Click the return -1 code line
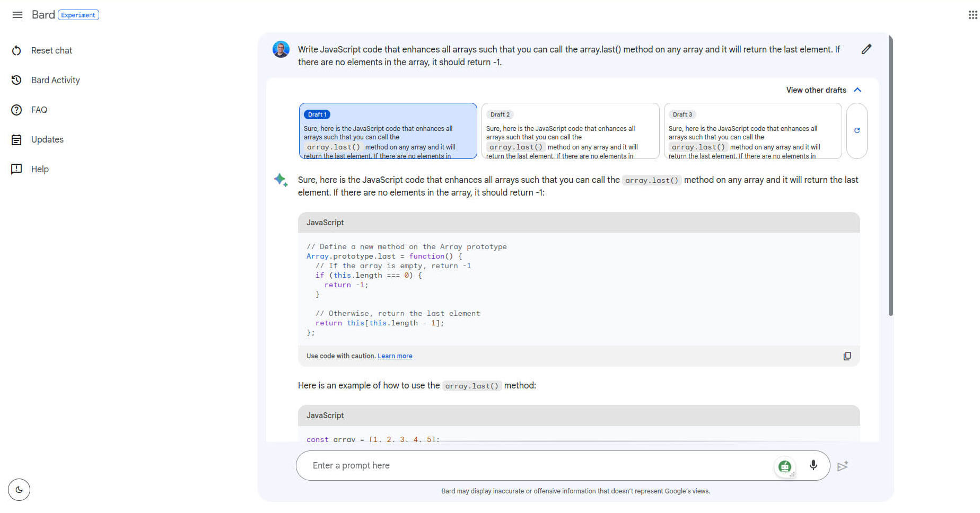The width and height of the screenshot is (980, 513). pos(346,285)
